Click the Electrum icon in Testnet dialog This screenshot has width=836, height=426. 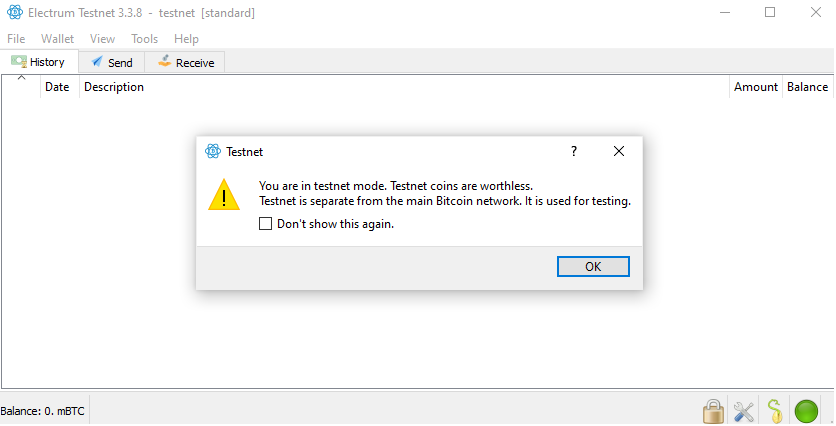213,151
